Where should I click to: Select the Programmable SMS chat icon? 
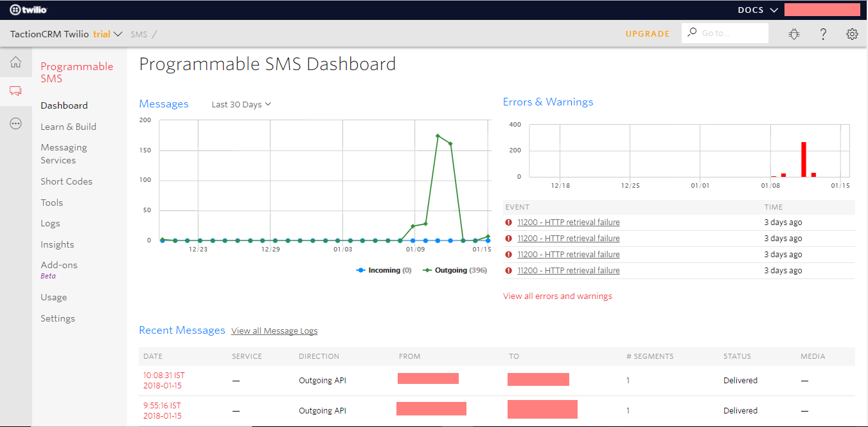coord(15,92)
